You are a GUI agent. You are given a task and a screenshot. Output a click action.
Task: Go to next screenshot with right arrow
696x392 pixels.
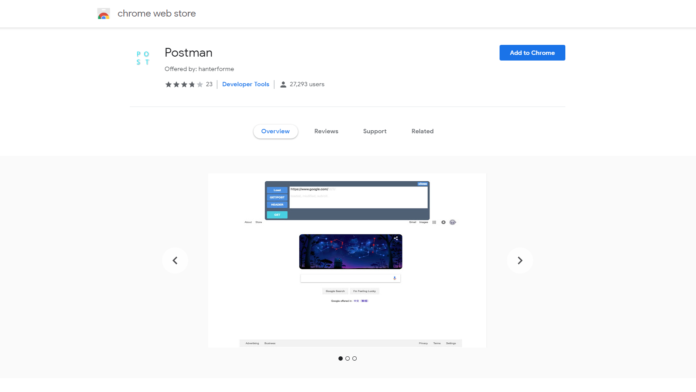tap(520, 261)
